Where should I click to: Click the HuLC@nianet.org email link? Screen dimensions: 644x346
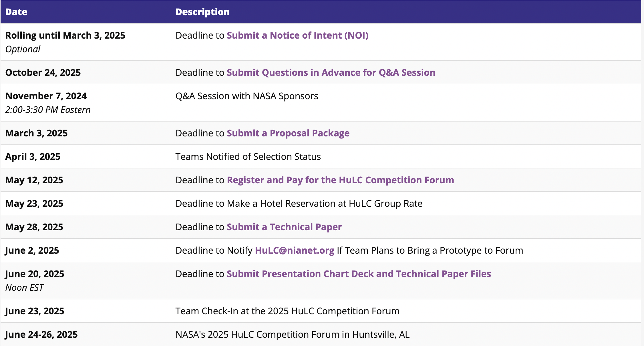(295, 250)
